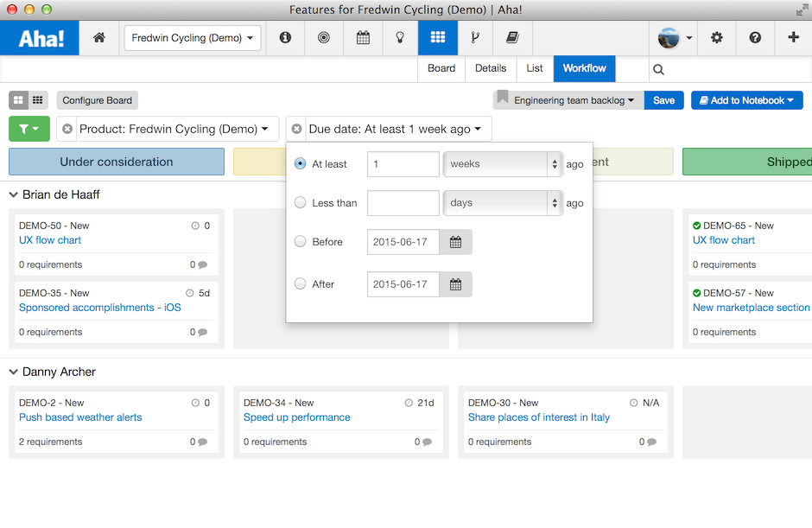812x528 pixels.
Task: Click the plus add icon
Action: click(793, 37)
